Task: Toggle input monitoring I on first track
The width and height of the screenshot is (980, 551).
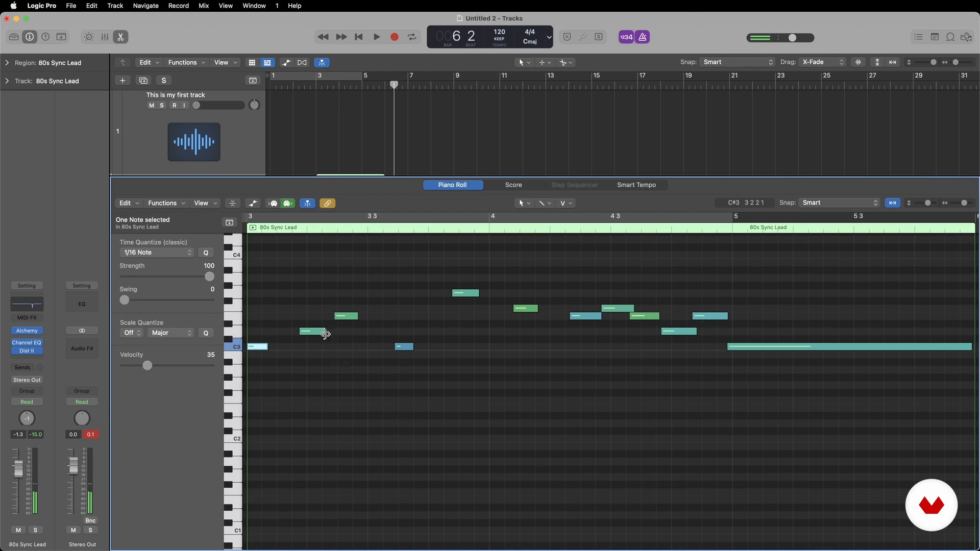Action: pos(184,106)
